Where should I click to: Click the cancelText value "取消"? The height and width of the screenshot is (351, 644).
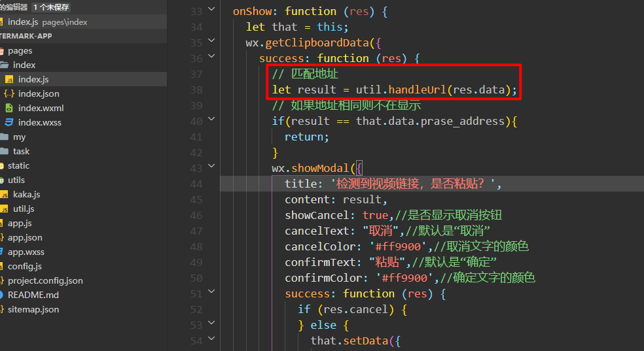(380, 231)
